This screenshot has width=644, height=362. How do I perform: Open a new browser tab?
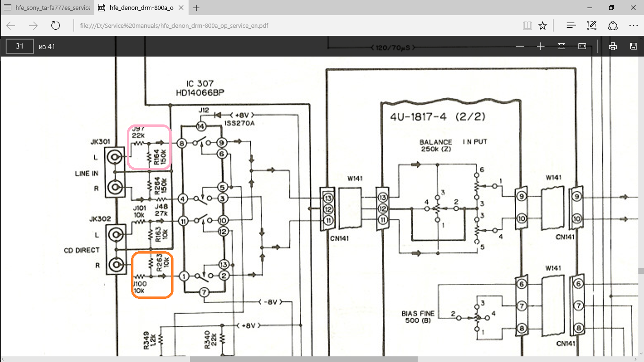197,8
